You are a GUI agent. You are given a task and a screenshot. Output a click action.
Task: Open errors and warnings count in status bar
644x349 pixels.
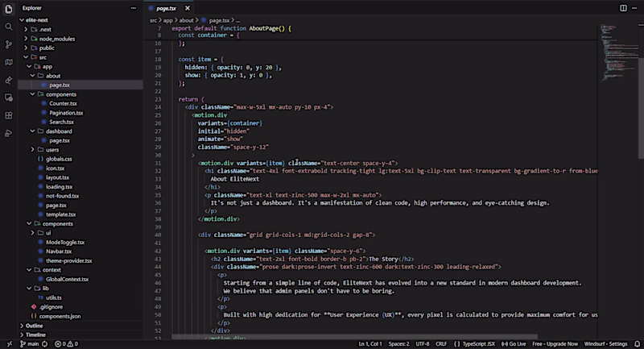click(x=66, y=344)
